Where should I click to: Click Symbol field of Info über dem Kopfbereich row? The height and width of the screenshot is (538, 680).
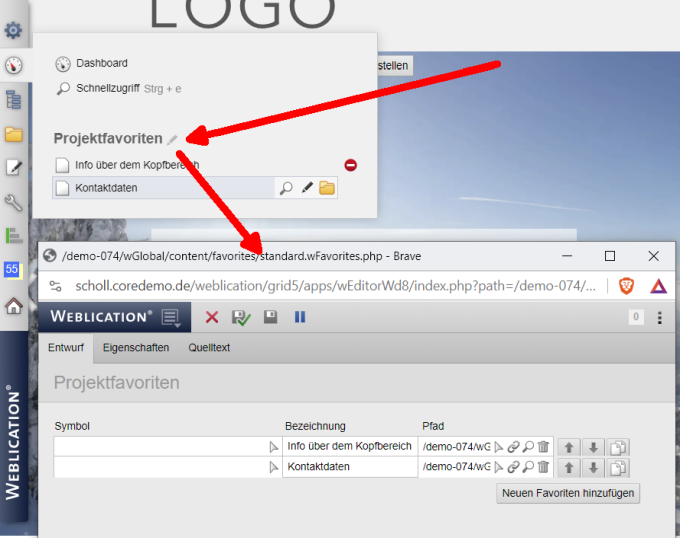coord(160,447)
